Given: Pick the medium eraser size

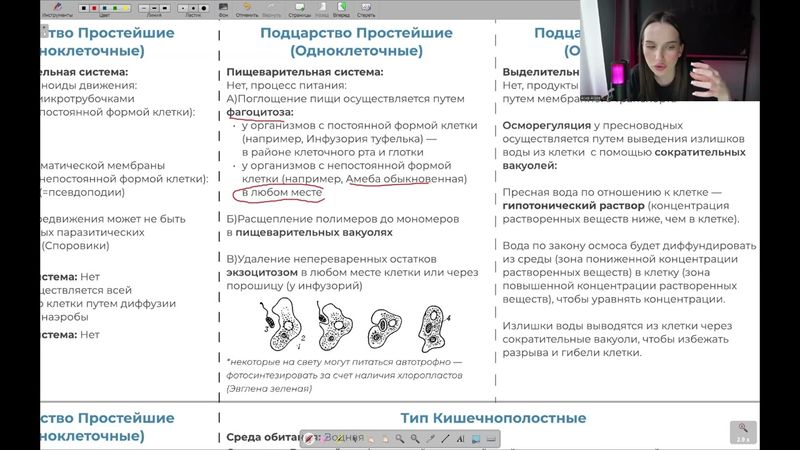Looking at the screenshot, I should point(193,8).
